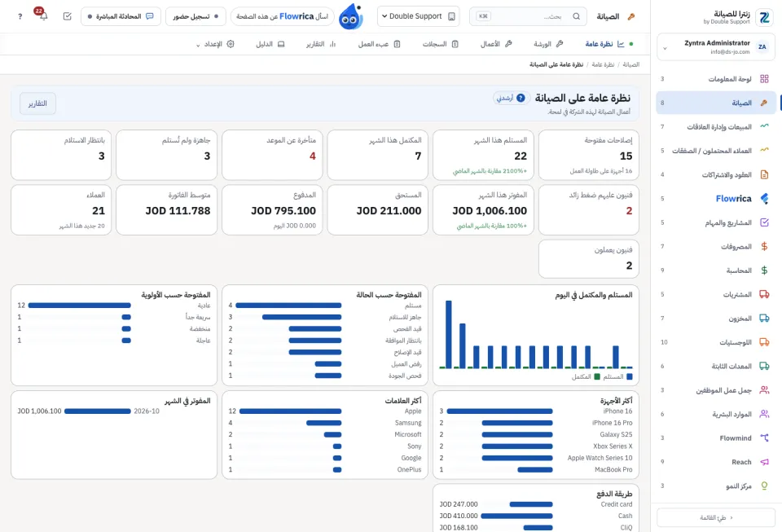The width and height of the screenshot is (782, 532).
Task: Click the أرشدني help badge icon
Action: (x=521, y=98)
